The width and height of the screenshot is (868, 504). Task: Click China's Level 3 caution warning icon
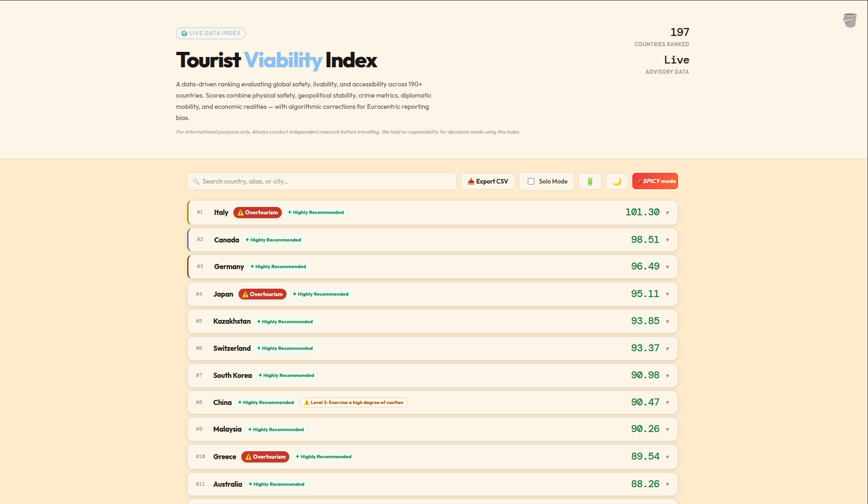click(307, 403)
